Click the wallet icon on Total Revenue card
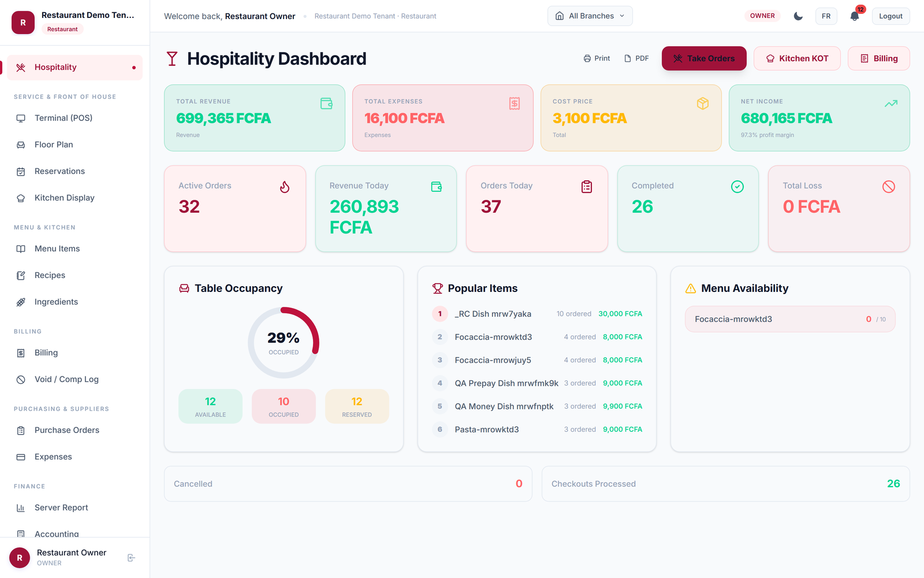 pos(326,103)
